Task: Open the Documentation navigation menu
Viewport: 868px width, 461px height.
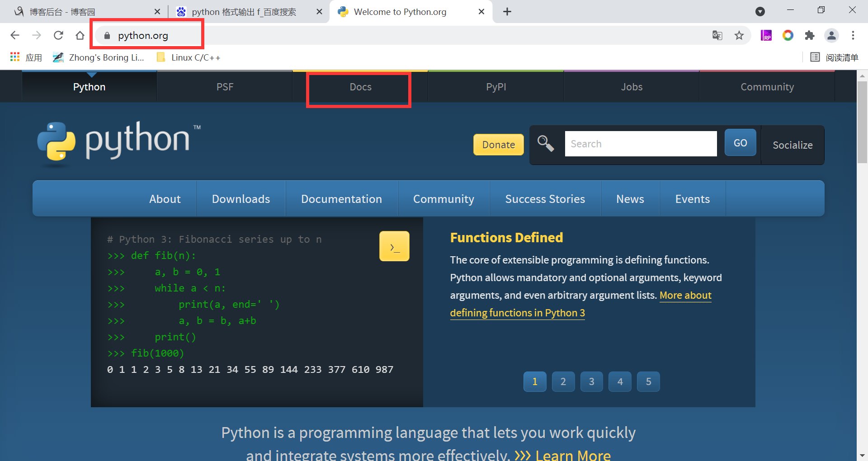Action: (x=342, y=199)
